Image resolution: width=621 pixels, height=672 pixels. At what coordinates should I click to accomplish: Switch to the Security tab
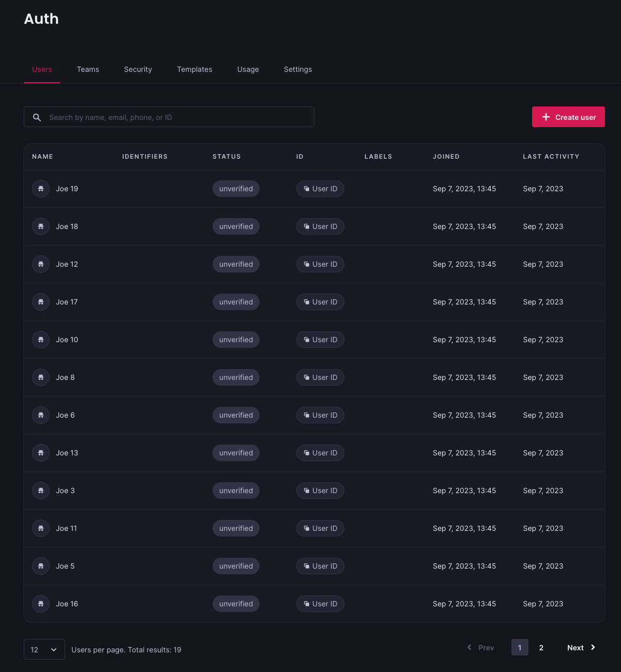(x=138, y=69)
